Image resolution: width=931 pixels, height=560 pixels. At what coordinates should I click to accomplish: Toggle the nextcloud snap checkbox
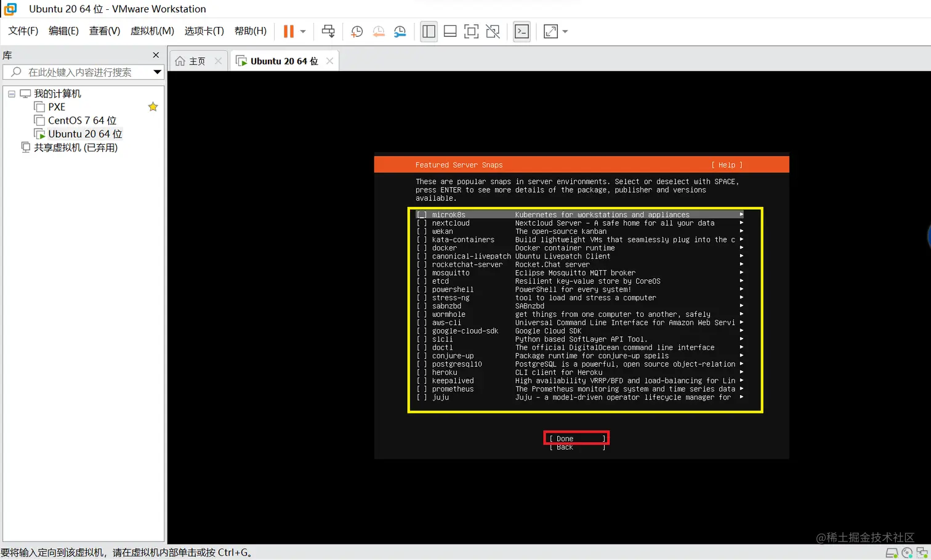422,223
